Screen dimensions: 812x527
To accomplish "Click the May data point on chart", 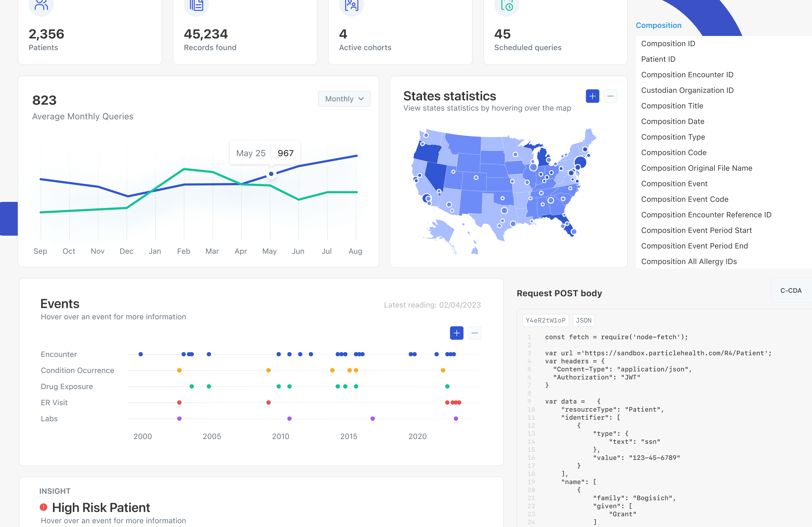I will click(x=271, y=174).
